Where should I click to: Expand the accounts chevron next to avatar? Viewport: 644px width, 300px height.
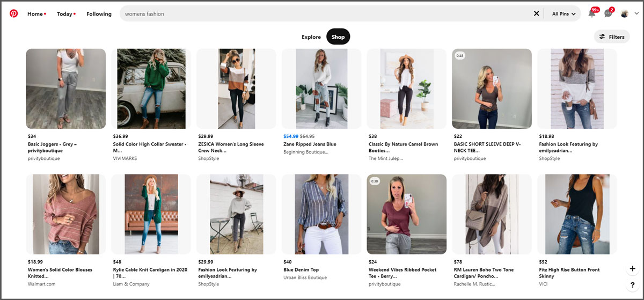point(636,14)
